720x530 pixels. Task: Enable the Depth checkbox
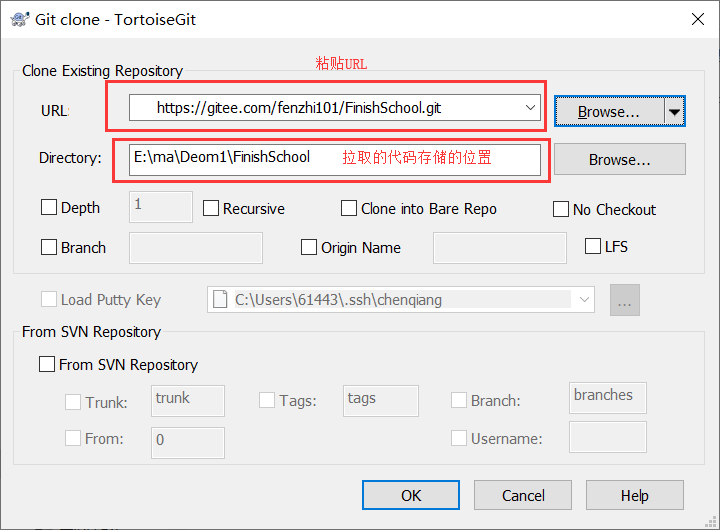point(49,207)
